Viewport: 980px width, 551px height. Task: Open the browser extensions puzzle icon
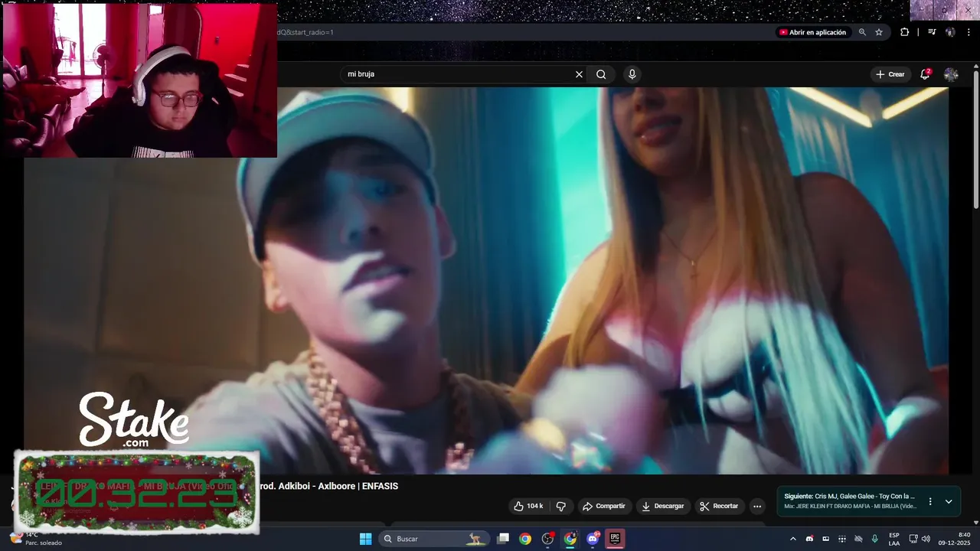[x=904, y=32]
